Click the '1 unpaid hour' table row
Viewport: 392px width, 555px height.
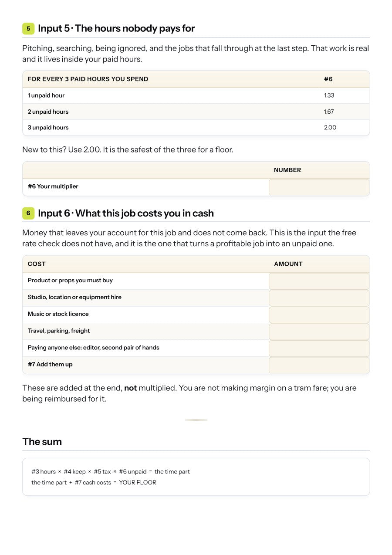[196, 95]
